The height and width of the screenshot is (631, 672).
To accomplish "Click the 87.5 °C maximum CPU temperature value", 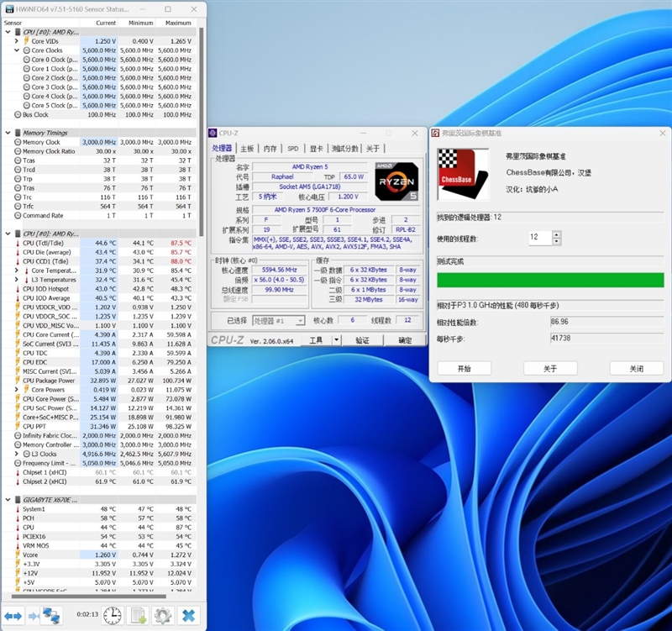I will pos(181,243).
